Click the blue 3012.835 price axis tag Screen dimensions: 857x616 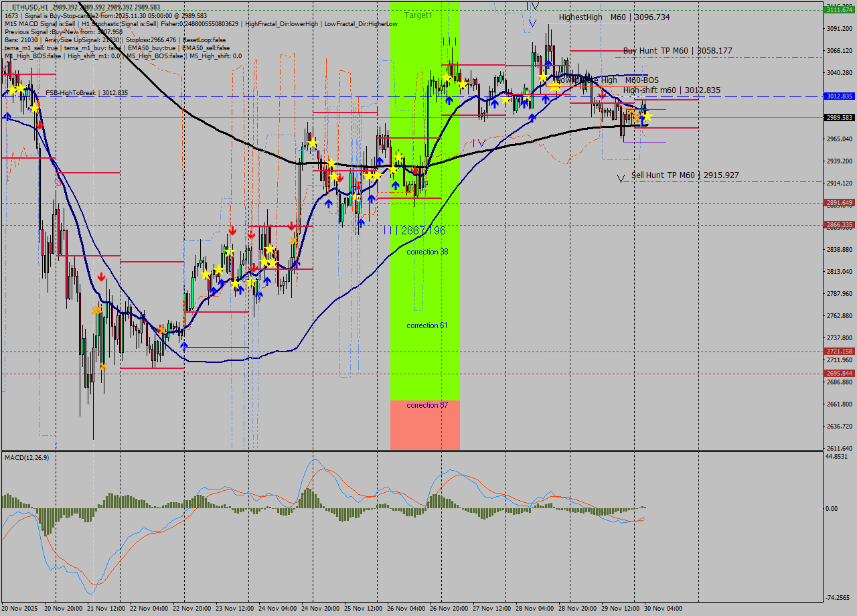point(839,96)
